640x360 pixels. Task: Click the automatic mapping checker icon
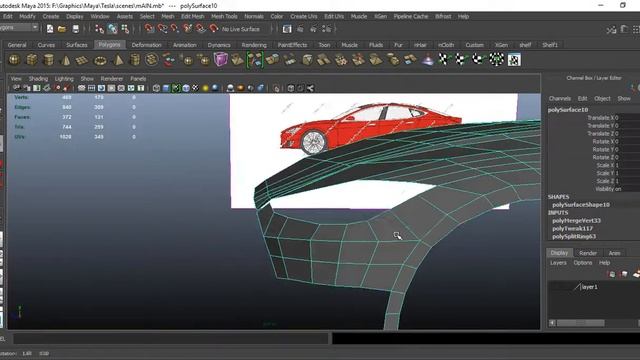point(496,60)
